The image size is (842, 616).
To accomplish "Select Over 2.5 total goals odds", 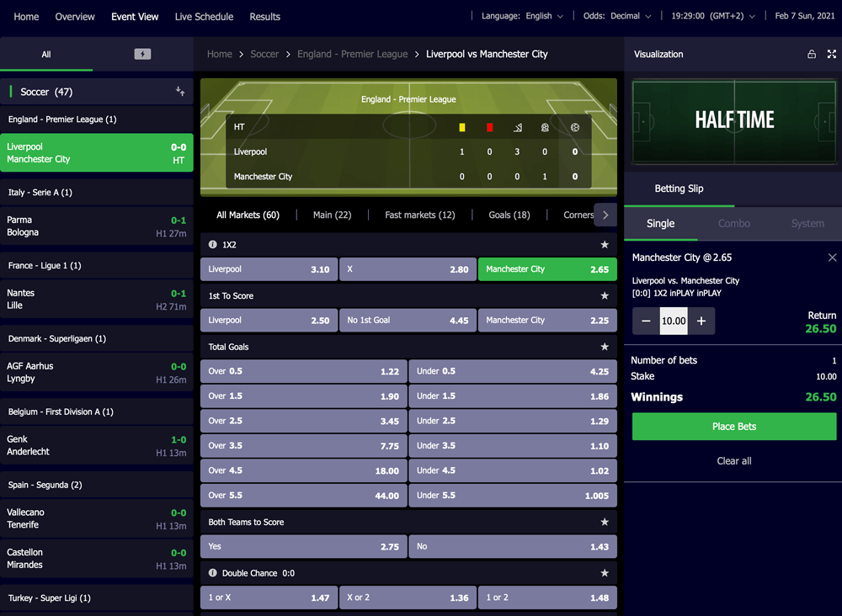I will click(303, 421).
